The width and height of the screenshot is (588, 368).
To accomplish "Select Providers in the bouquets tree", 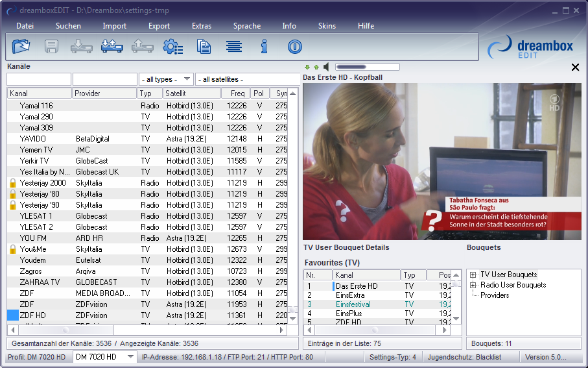I will (x=495, y=295).
